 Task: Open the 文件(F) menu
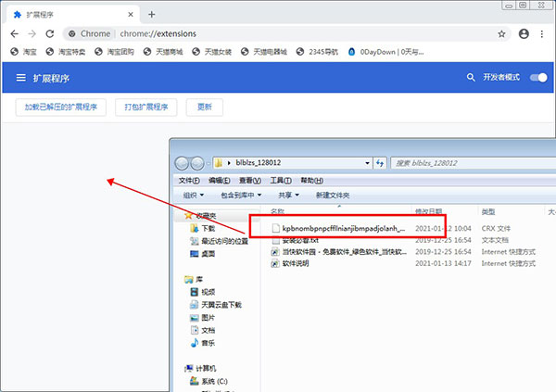coord(189,180)
